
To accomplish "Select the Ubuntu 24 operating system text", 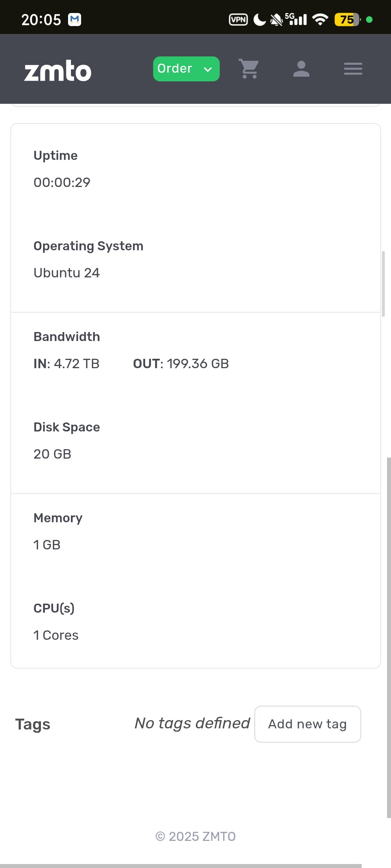I will click(x=67, y=273).
